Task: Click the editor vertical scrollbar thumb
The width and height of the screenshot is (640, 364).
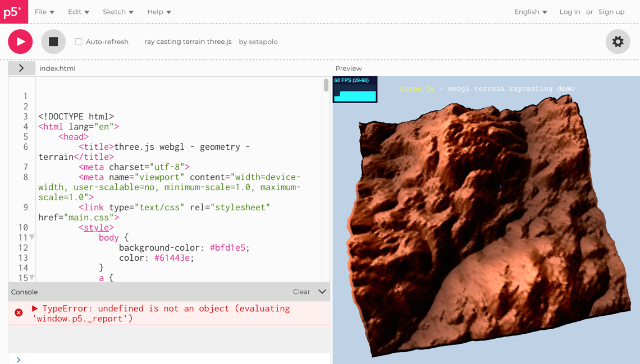Action: 326,85
